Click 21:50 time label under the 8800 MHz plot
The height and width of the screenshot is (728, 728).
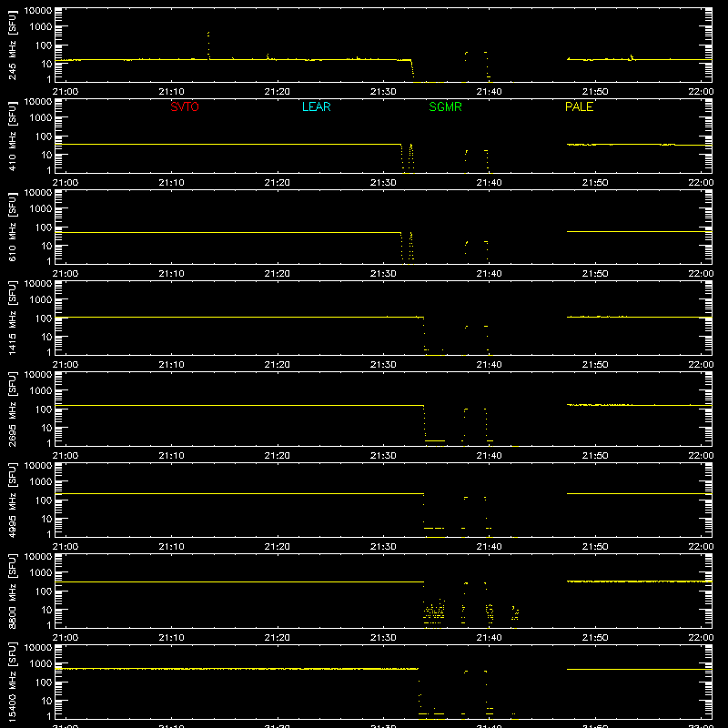[595, 638]
